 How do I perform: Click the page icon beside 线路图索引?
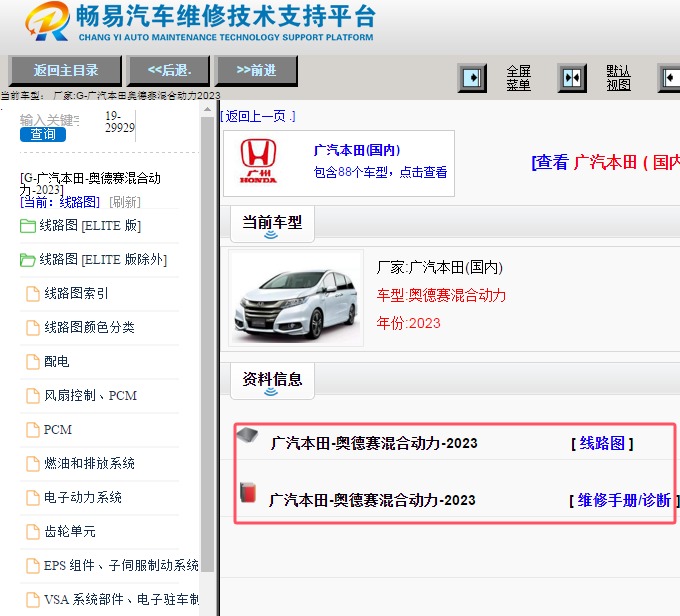point(33,294)
